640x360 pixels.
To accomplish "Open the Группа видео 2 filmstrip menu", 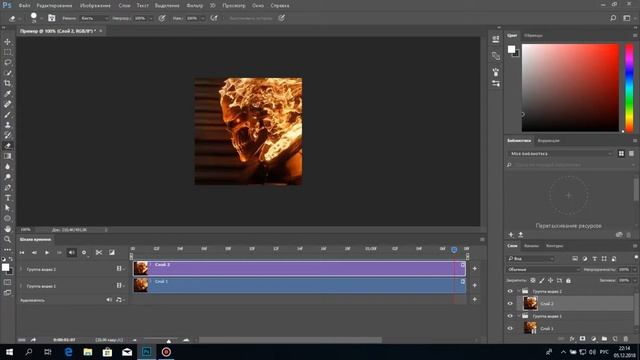I will [x=120, y=269].
